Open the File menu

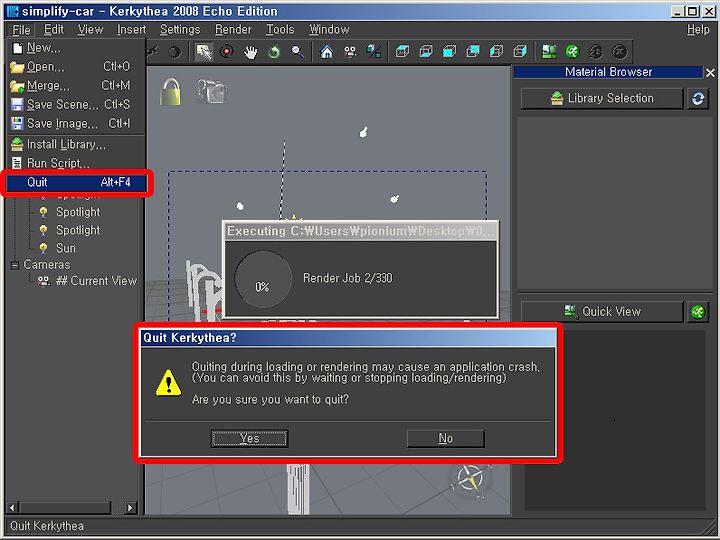coord(21,30)
